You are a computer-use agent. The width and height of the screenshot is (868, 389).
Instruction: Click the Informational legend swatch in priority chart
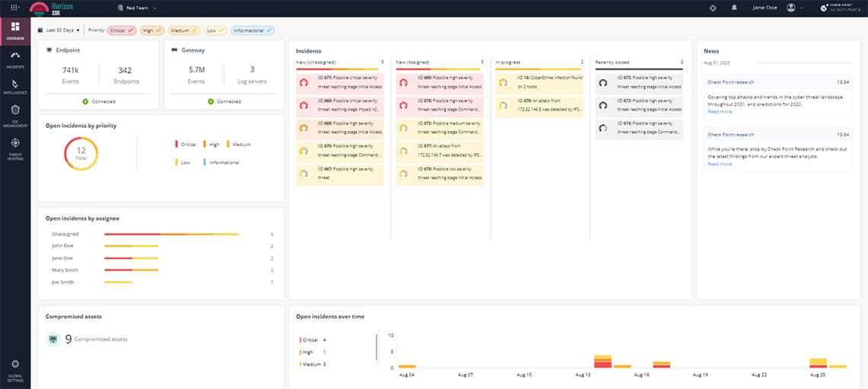pos(204,163)
